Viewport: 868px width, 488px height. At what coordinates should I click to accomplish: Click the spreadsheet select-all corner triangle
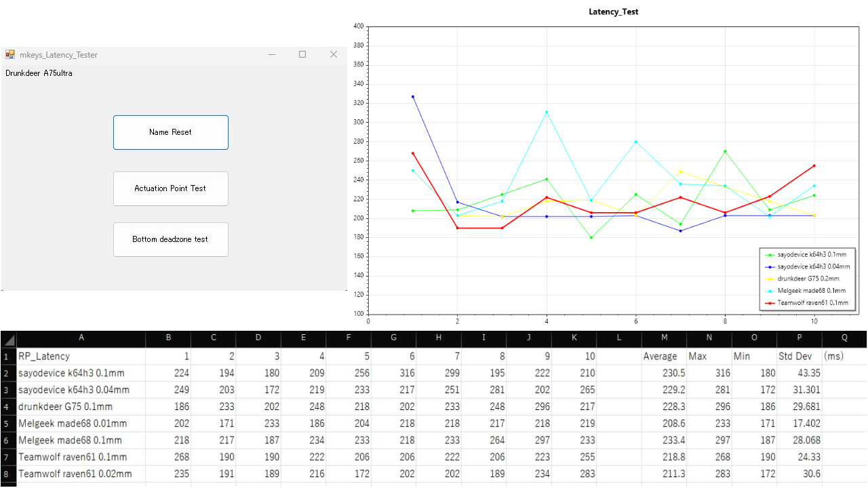point(9,339)
